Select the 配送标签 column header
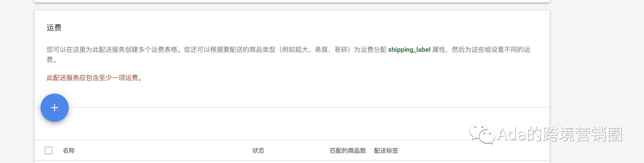The height and width of the screenshot is (163, 644). point(386,150)
